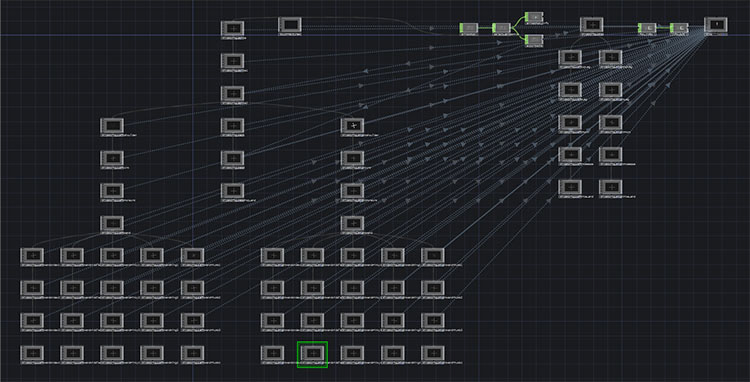The image size is (750, 382).
Task: Click the bottom node of far-right column
Action: tap(611, 187)
